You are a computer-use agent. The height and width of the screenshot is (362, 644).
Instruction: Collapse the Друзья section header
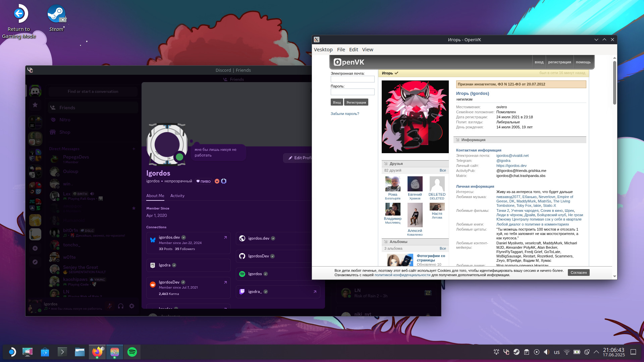(396, 164)
